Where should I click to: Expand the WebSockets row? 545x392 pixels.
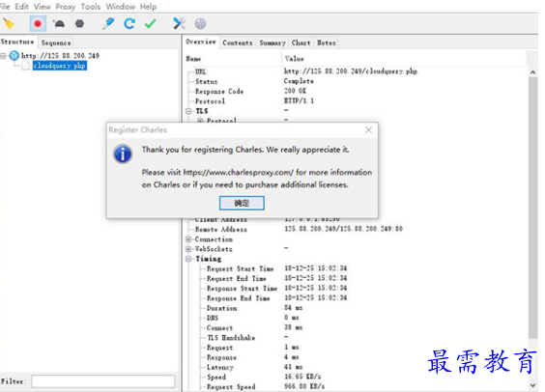188,249
